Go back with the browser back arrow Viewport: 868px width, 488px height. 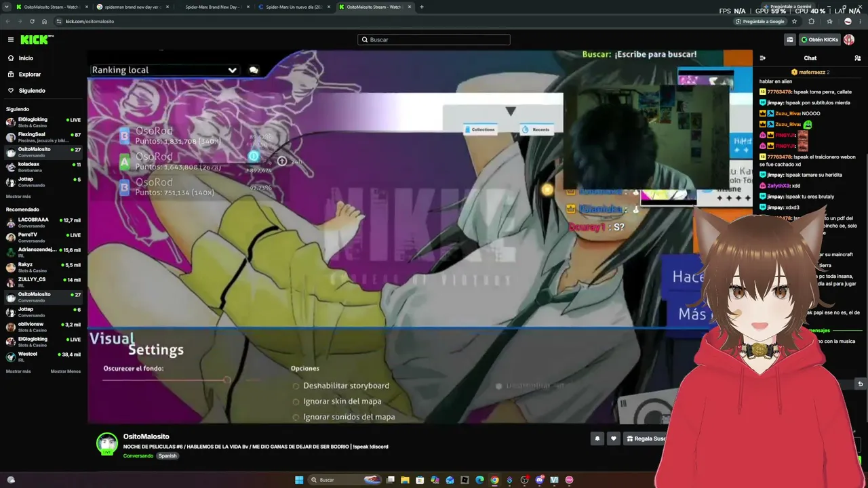click(8, 21)
